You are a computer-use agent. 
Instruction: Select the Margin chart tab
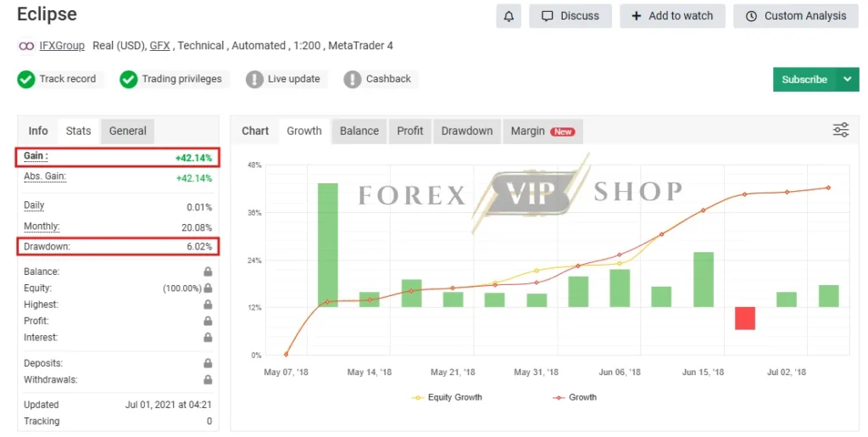point(542,131)
